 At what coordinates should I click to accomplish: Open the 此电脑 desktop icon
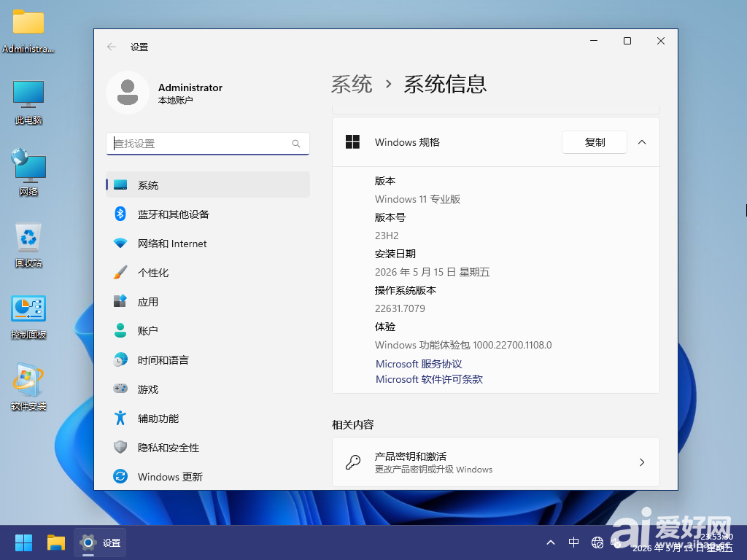(28, 102)
